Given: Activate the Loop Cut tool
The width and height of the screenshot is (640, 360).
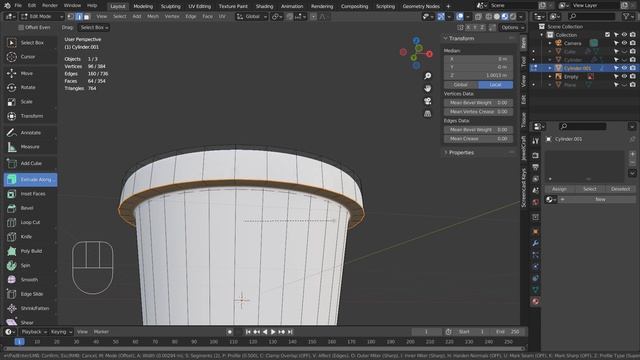Looking at the screenshot, I should (30, 222).
